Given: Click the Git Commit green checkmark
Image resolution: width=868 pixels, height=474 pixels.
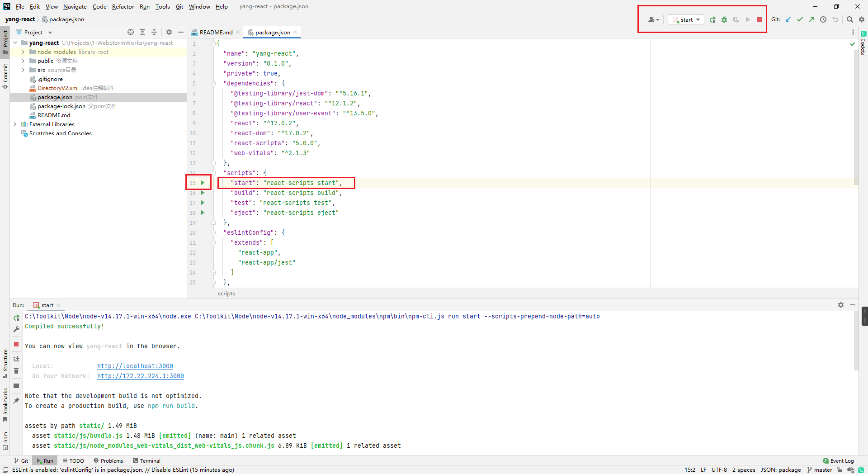Looking at the screenshot, I should point(800,19).
